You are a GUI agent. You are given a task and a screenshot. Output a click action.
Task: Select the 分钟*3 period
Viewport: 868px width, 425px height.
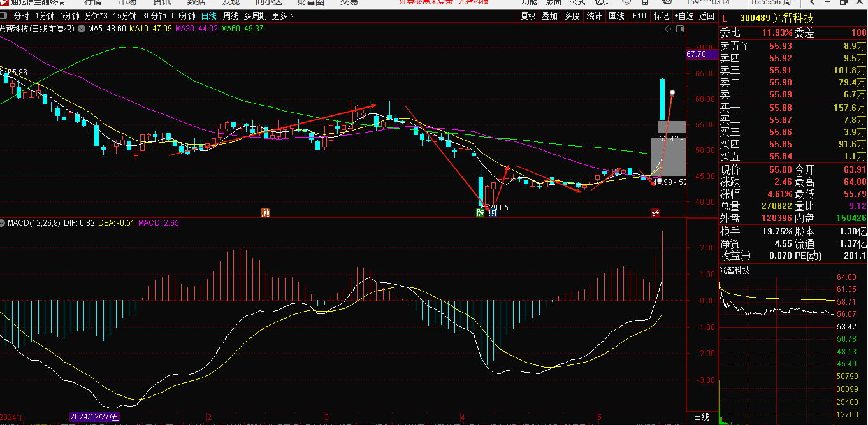coord(96,16)
